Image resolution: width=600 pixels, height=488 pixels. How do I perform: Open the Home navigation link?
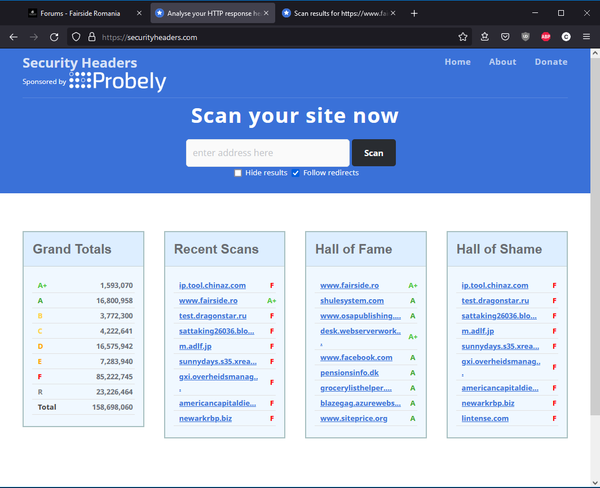[458, 62]
